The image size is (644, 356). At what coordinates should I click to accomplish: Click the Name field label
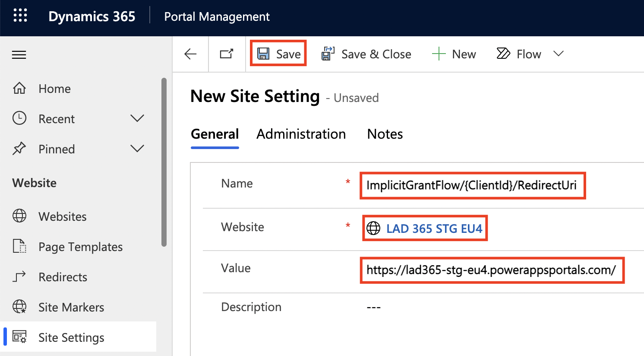(237, 183)
